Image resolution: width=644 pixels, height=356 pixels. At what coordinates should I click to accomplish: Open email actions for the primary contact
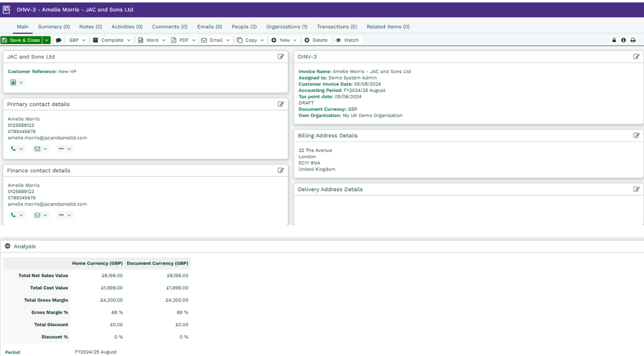(x=41, y=148)
